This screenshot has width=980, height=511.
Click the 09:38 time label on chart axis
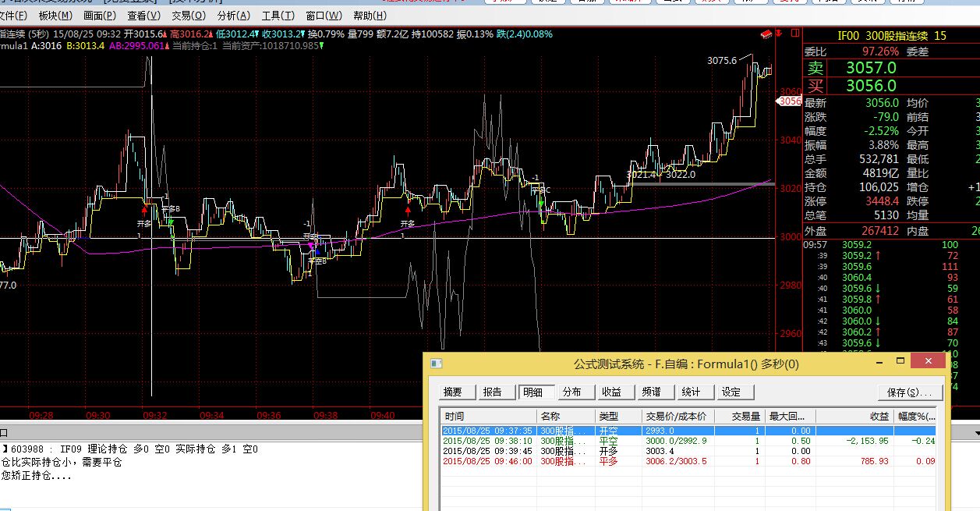click(x=326, y=415)
